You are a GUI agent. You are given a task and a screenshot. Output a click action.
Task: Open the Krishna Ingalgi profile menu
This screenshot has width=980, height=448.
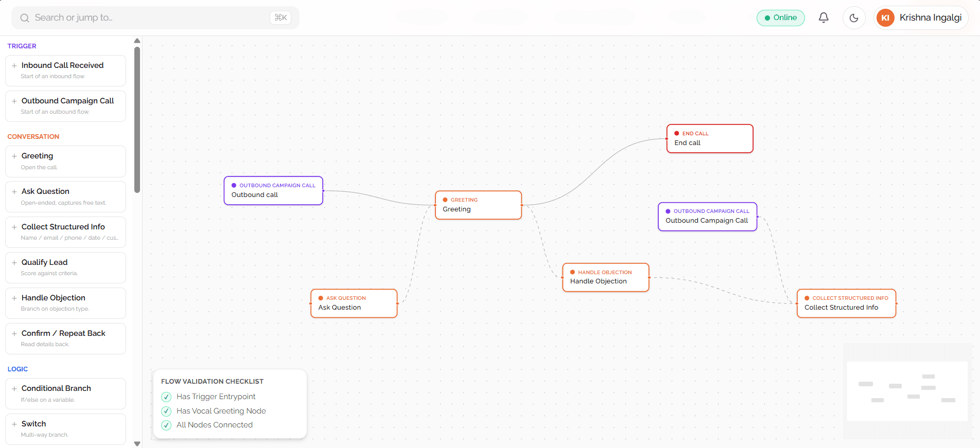921,18
